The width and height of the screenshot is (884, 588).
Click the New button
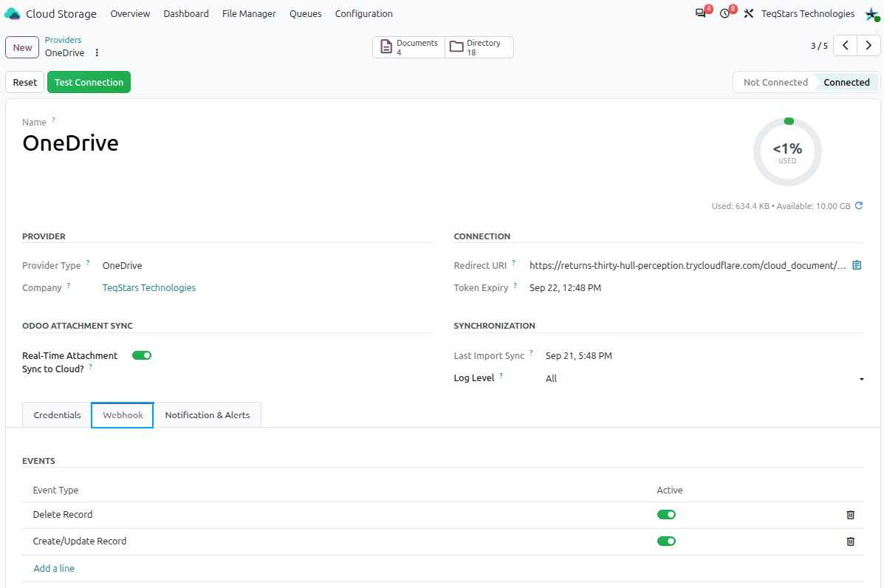click(22, 47)
